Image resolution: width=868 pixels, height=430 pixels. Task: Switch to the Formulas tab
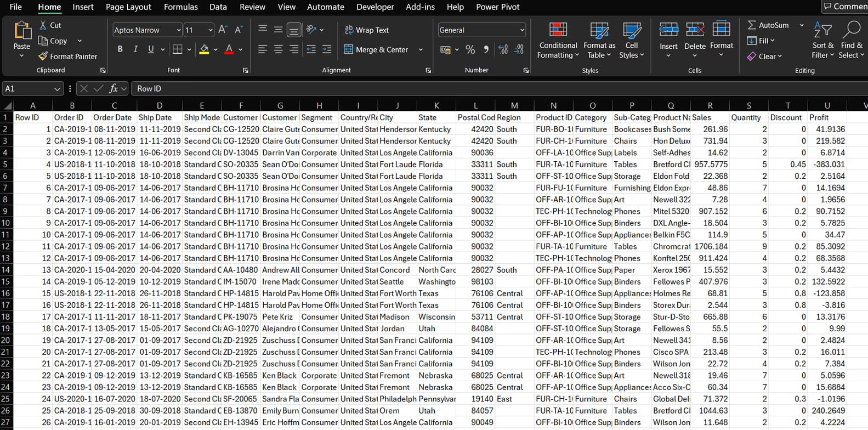coord(181,7)
